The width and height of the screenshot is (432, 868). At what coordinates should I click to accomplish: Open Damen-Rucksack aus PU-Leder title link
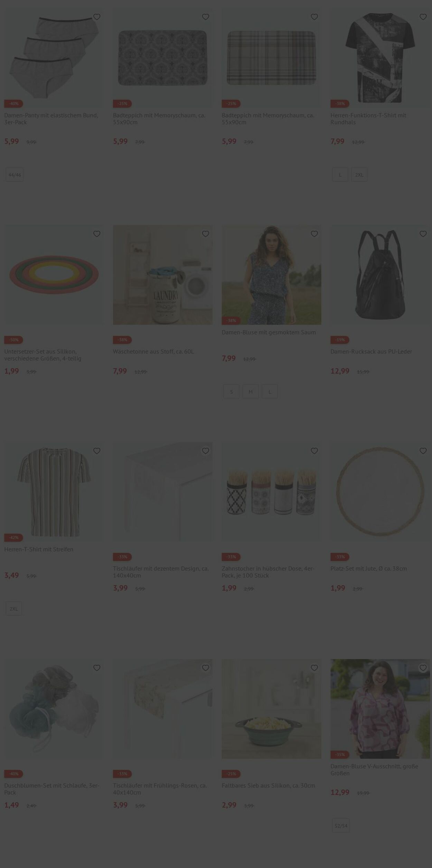point(371,351)
